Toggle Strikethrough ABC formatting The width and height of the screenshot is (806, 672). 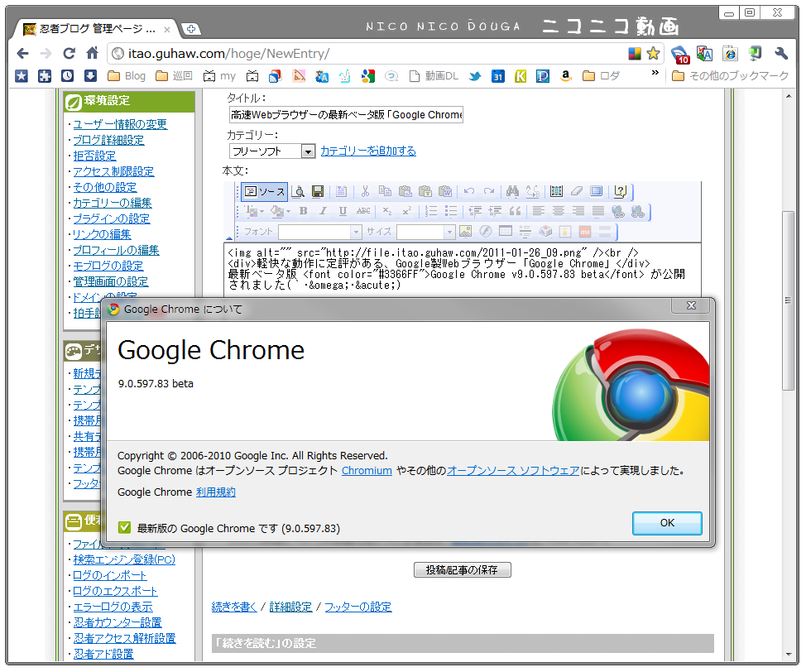[363, 211]
